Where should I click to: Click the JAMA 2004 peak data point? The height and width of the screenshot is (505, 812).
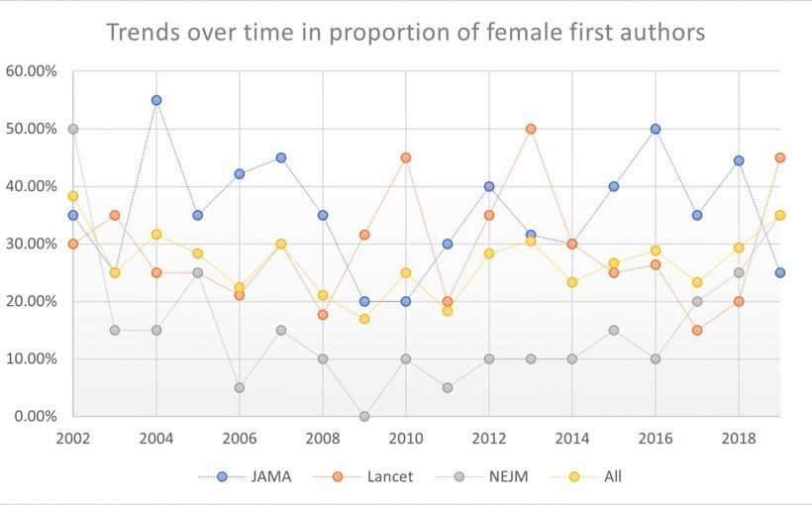coord(156,100)
